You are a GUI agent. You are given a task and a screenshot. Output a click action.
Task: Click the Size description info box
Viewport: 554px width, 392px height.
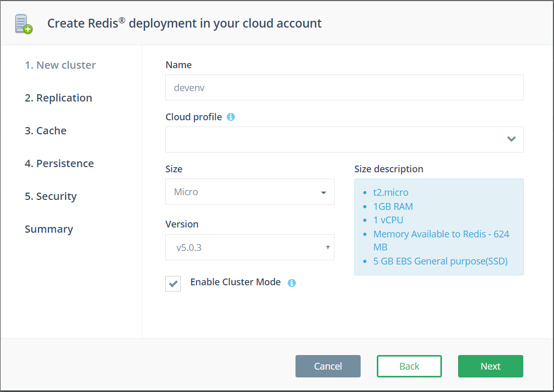[x=439, y=227]
